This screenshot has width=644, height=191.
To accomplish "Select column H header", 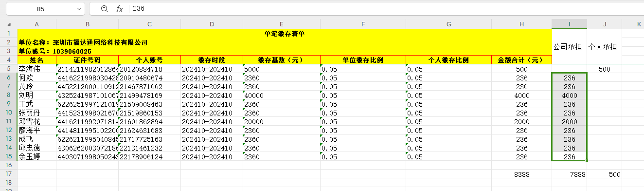I will tap(521, 24).
